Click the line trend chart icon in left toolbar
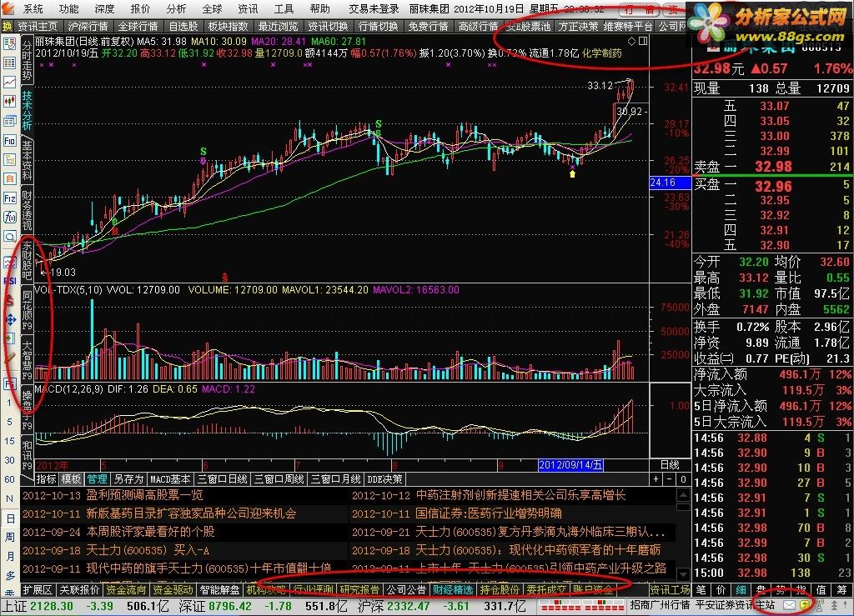The image size is (854, 616). pos(9,83)
